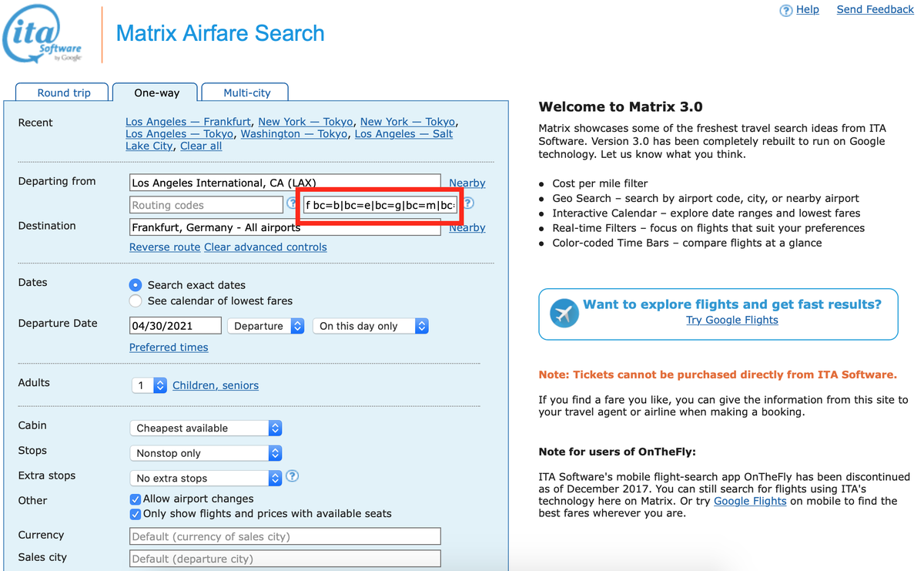Load recent search Los Angeles — Frankfurt

(x=188, y=122)
